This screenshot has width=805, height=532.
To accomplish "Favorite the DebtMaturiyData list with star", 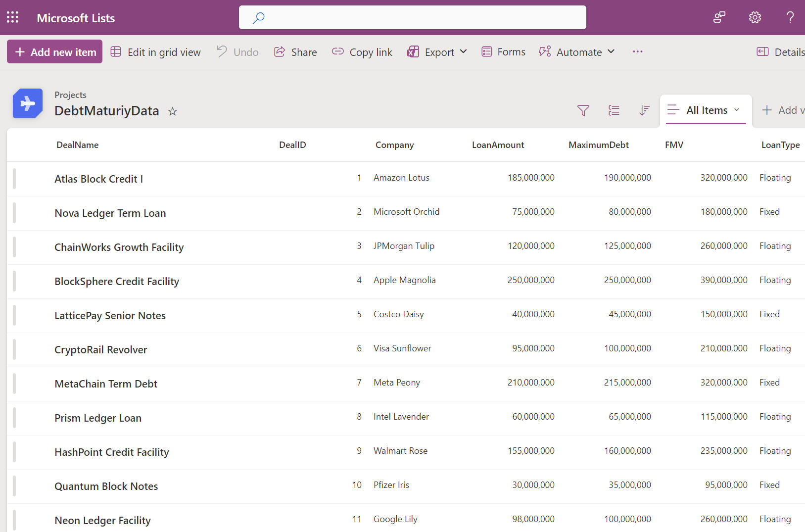I will (x=172, y=111).
